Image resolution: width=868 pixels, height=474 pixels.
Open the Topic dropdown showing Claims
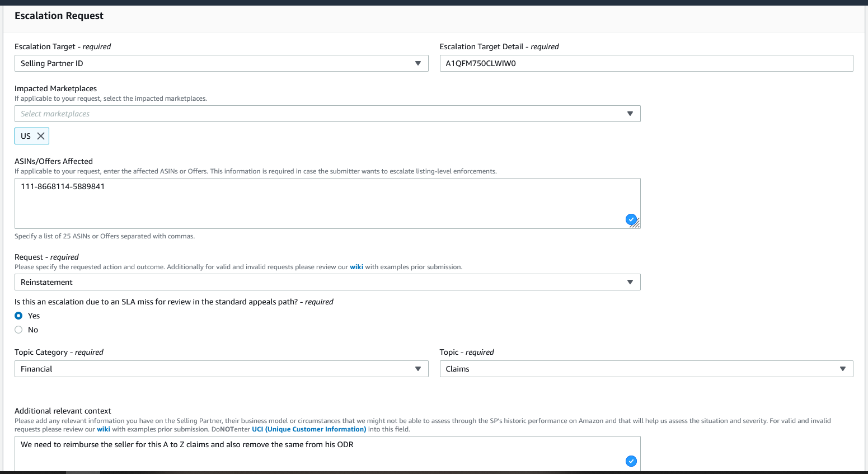coord(842,369)
